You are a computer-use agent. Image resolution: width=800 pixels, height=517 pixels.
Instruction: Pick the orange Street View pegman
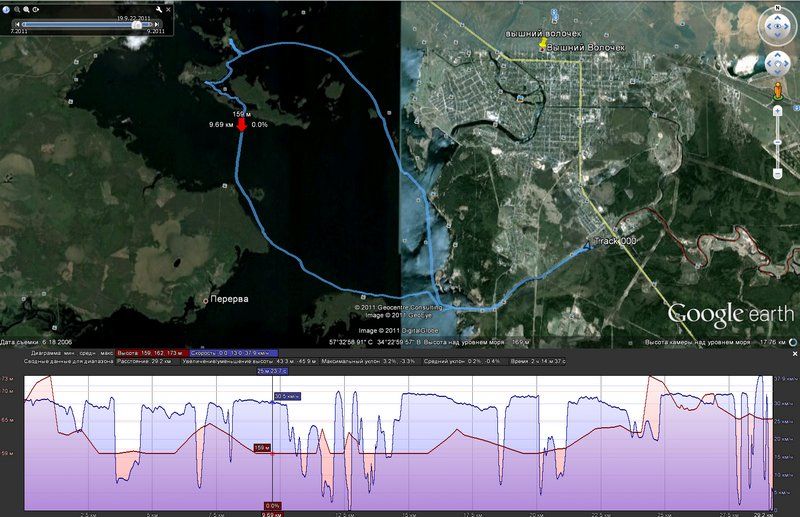click(x=778, y=92)
